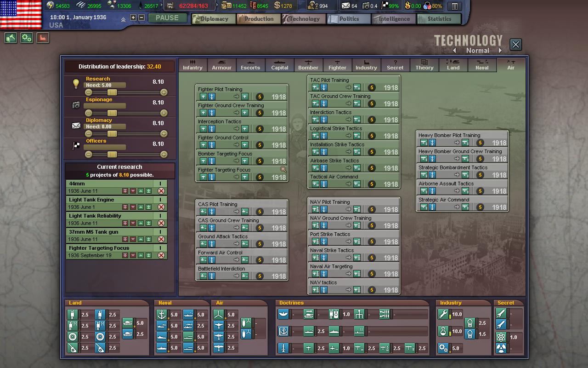Research Port Strike Tactics
The image size is (588, 368).
click(354, 238)
